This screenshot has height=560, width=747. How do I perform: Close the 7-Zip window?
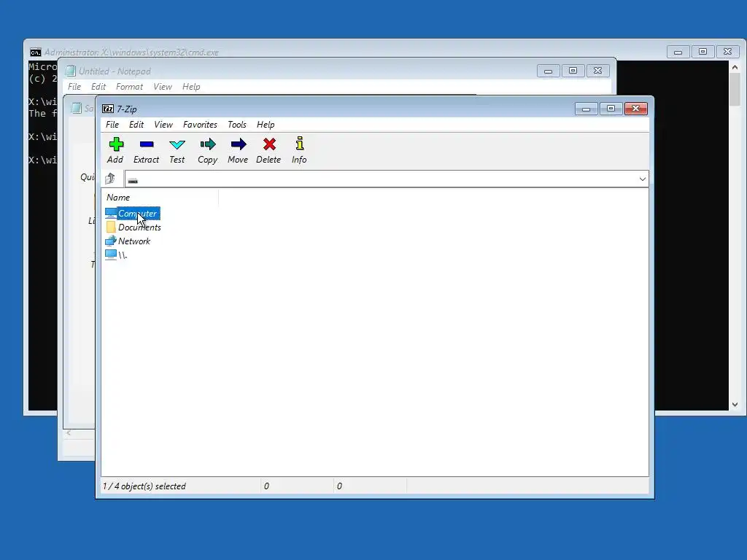pos(635,109)
